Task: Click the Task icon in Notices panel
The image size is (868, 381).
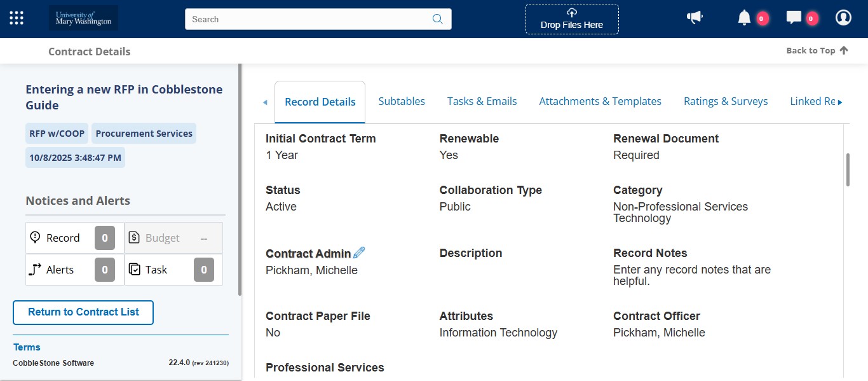Action: coord(135,269)
